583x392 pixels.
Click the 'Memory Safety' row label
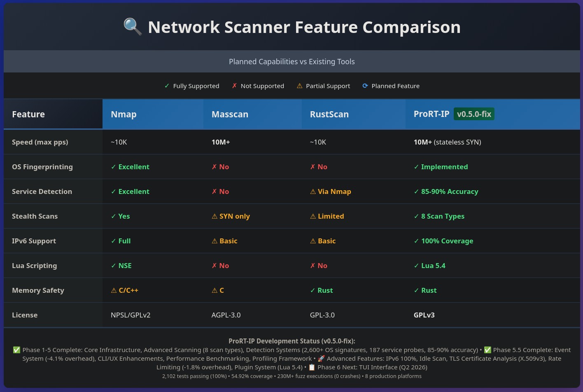click(38, 290)
